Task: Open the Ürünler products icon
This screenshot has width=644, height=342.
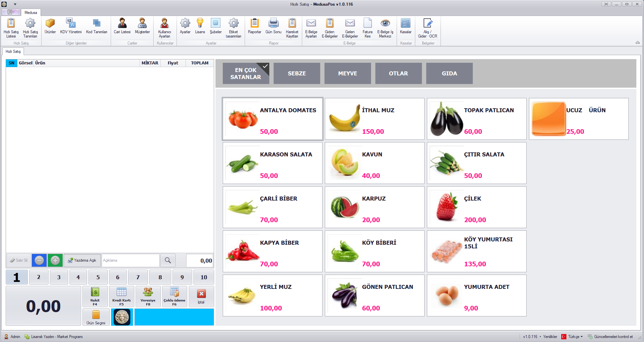Action: [50, 26]
